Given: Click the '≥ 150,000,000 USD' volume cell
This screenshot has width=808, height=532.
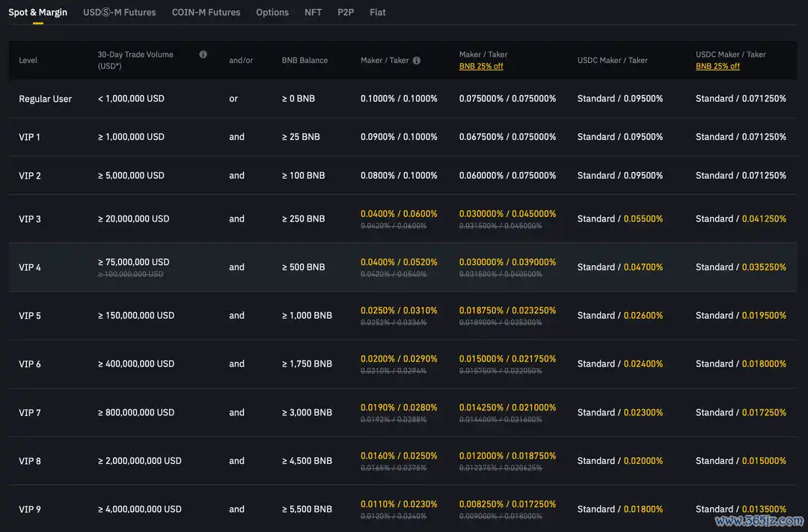Looking at the screenshot, I should coord(136,315).
